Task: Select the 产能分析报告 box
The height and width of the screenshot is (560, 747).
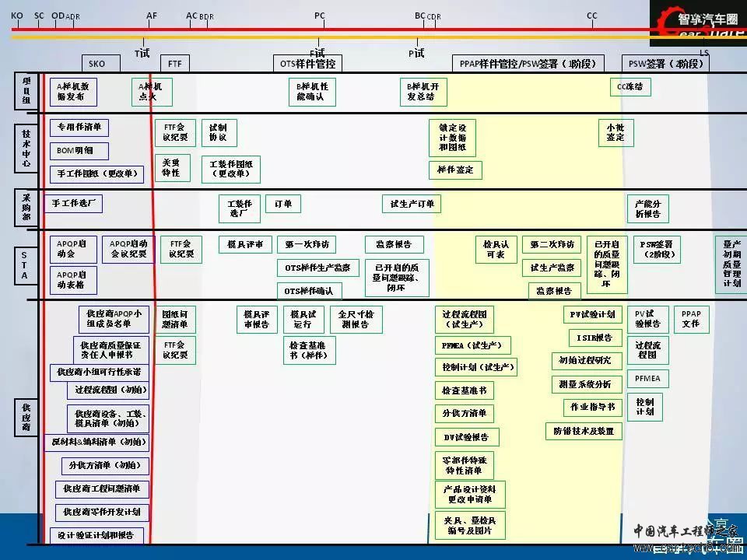Action: tap(647, 208)
